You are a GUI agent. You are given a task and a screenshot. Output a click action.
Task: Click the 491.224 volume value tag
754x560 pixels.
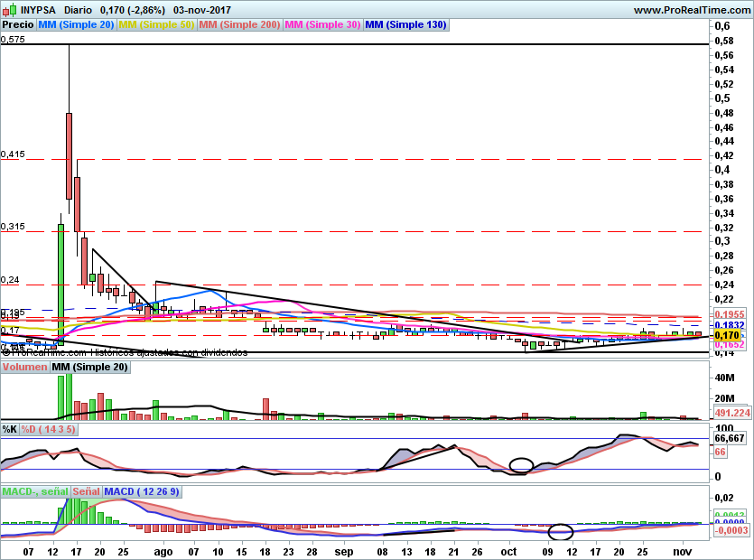[x=733, y=413]
